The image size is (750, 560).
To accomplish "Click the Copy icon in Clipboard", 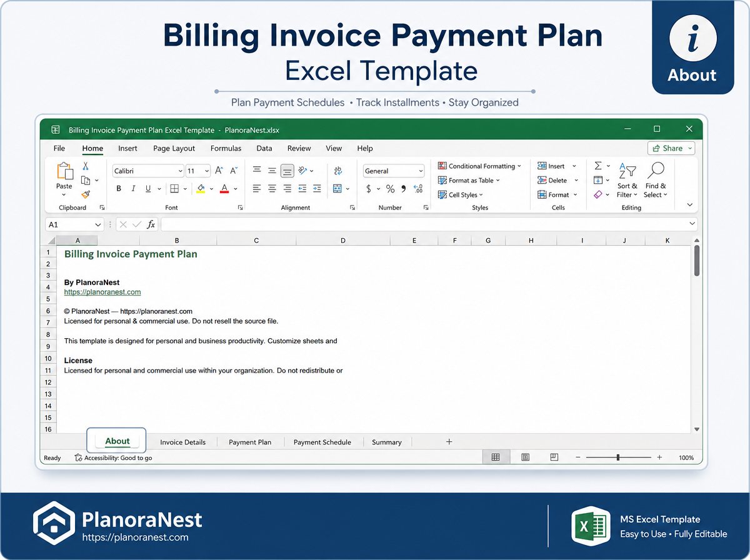I will (x=86, y=180).
